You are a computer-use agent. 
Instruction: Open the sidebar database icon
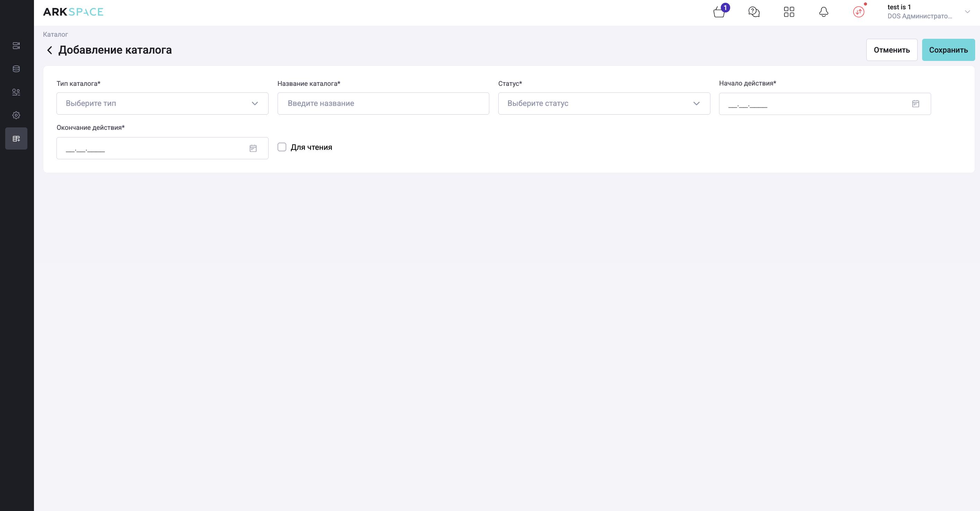[x=16, y=69]
